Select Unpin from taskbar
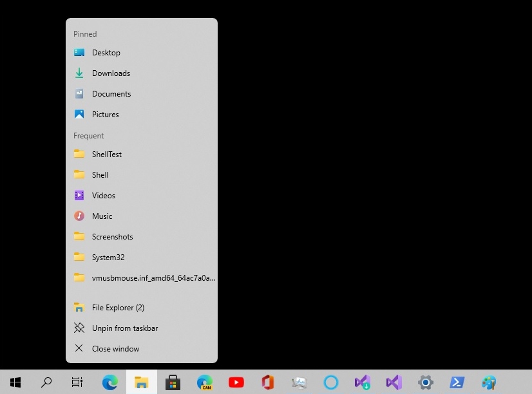This screenshot has width=532, height=394. pos(142,328)
